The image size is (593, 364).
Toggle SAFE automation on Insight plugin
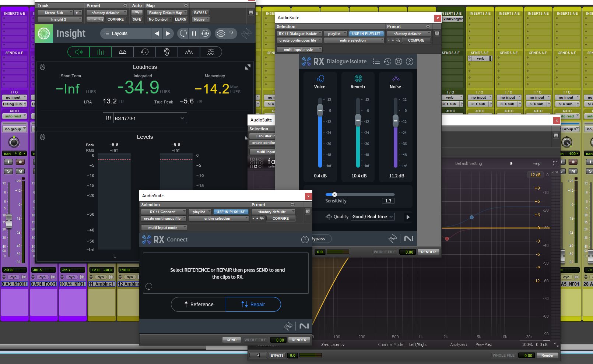(137, 20)
